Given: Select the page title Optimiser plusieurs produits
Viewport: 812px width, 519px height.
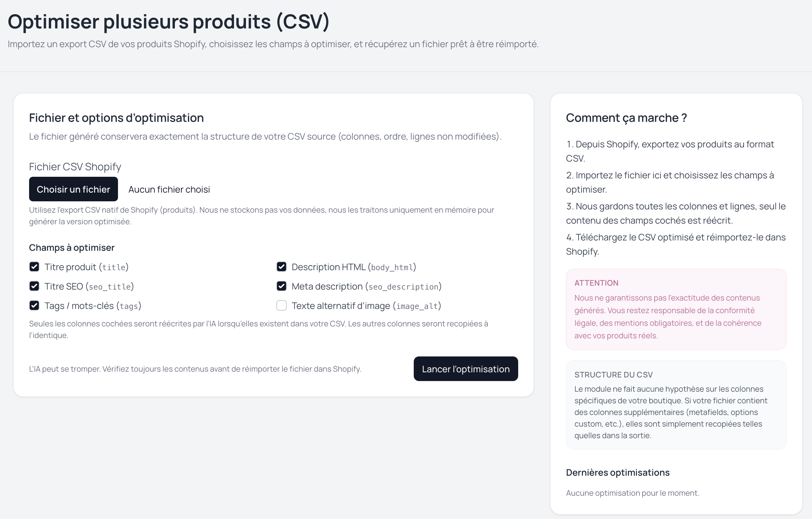Looking at the screenshot, I should point(169,22).
